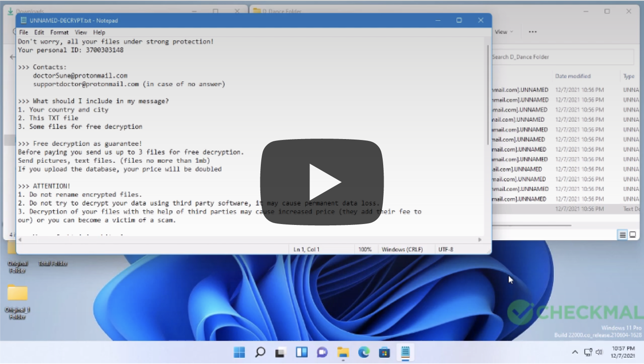The height and width of the screenshot is (364, 644).
Task: Click the '>>> Contacts:' heading
Action: click(x=42, y=67)
